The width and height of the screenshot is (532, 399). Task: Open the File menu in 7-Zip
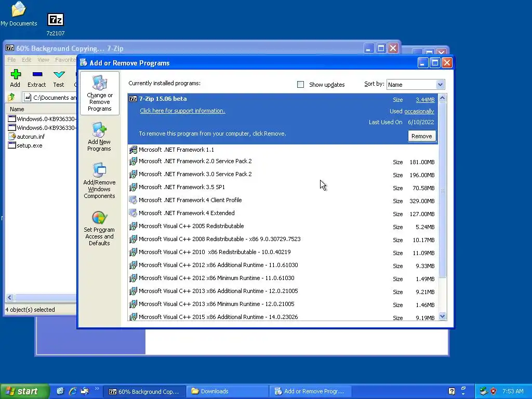11,60
